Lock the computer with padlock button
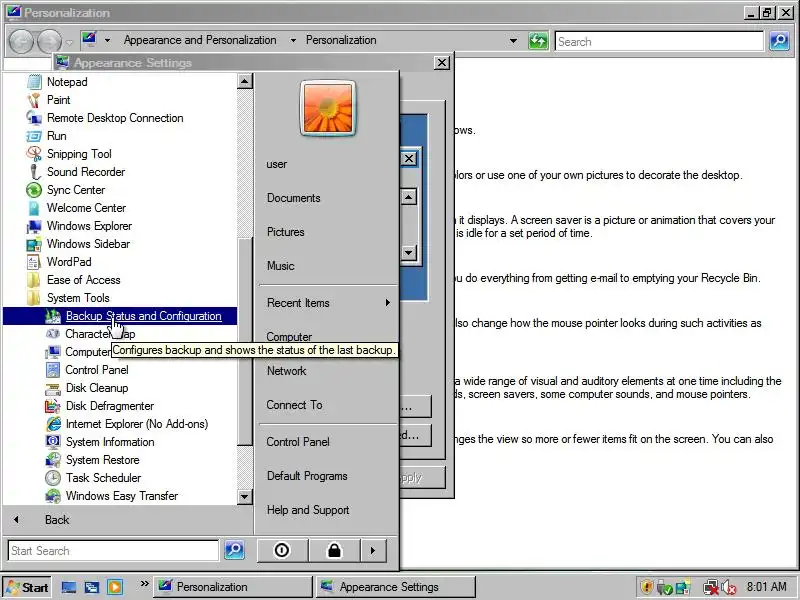 [334, 551]
